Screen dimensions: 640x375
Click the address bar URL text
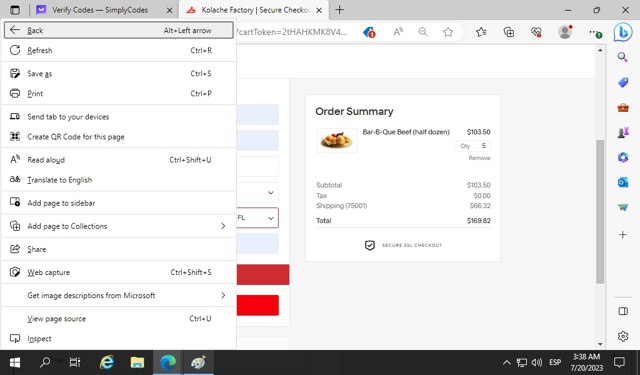tap(292, 32)
